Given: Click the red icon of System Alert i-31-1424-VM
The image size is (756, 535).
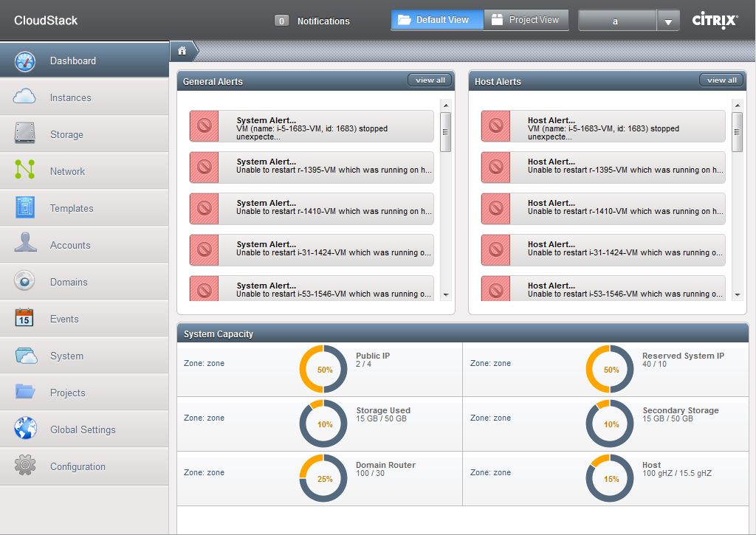Looking at the screenshot, I should coord(205,250).
